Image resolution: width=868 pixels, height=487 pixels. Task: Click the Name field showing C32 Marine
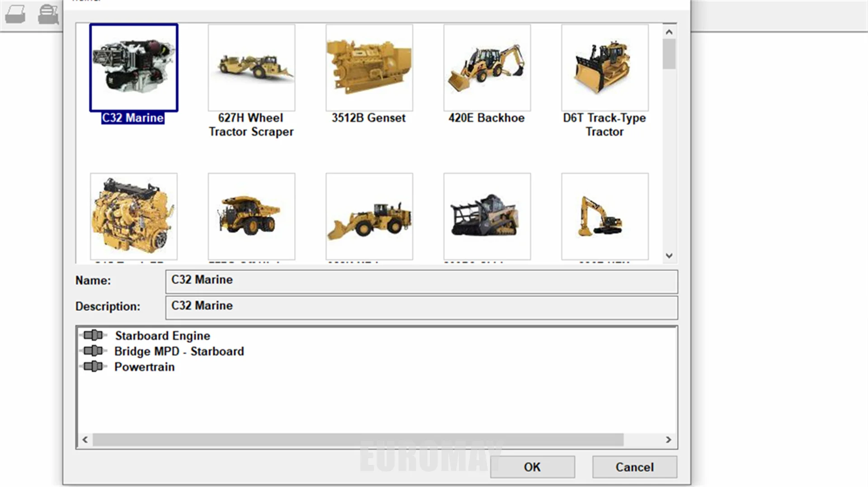(x=422, y=281)
